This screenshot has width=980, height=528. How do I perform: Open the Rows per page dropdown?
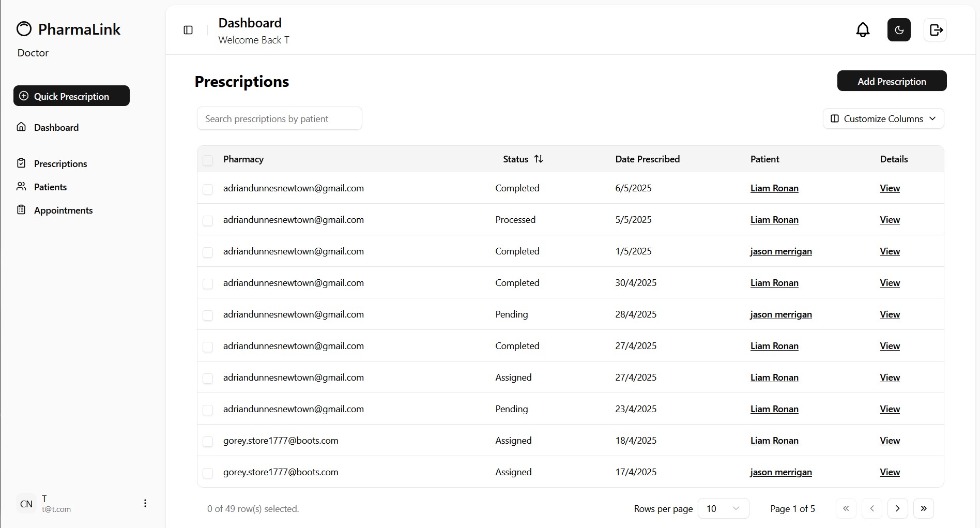click(x=723, y=508)
